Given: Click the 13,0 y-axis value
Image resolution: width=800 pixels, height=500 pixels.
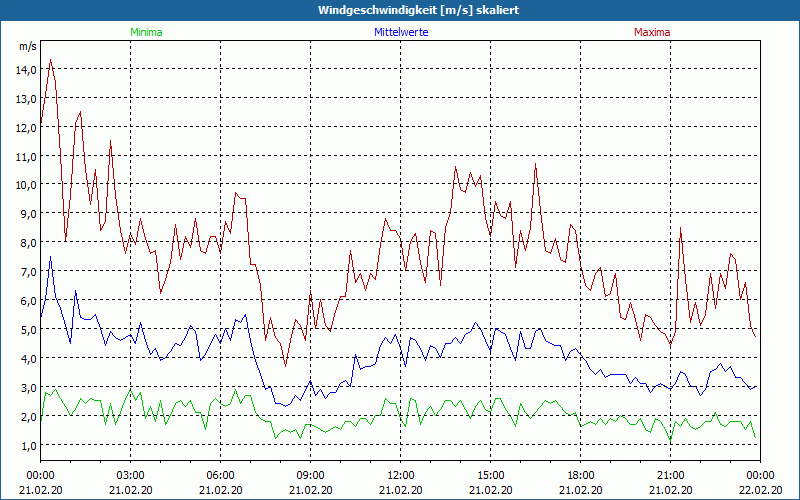Looking at the screenshot, I should pos(26,99).
